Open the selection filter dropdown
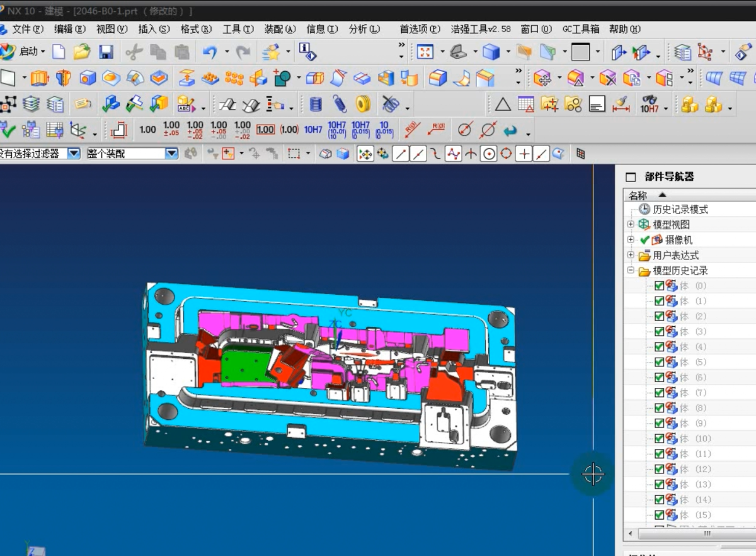Screen dimensions: 756x556 [74, 154]
